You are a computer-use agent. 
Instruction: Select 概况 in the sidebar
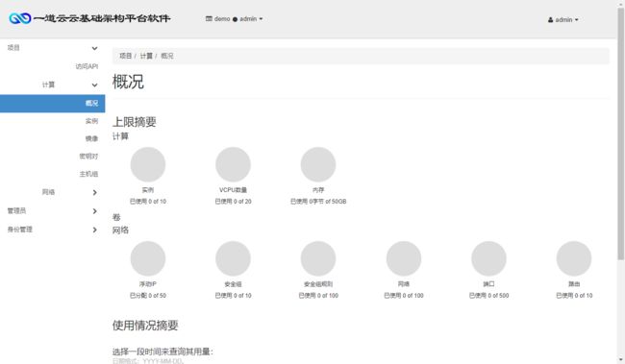pos(52,103)
